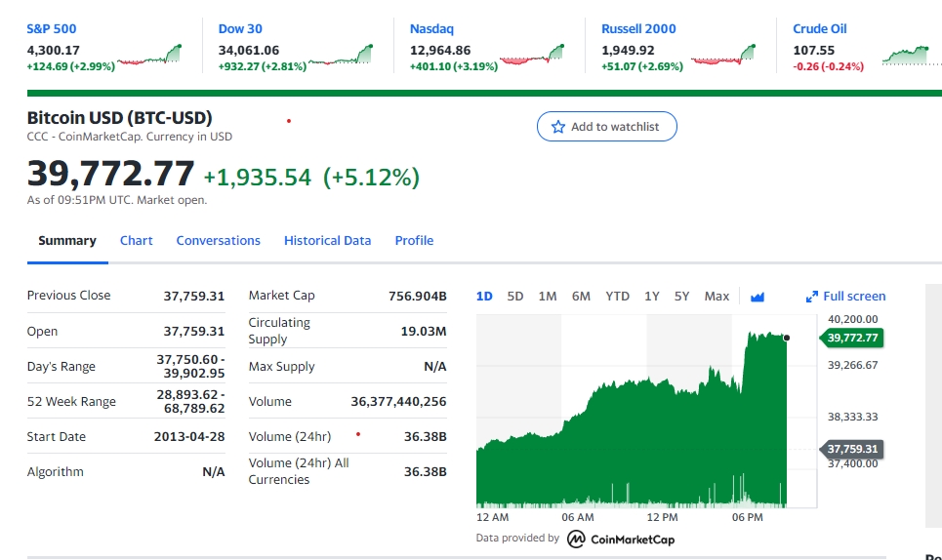Click the Dow 30 sparkline chart
This screenshot has height=560, width=942.
point(341,57)
